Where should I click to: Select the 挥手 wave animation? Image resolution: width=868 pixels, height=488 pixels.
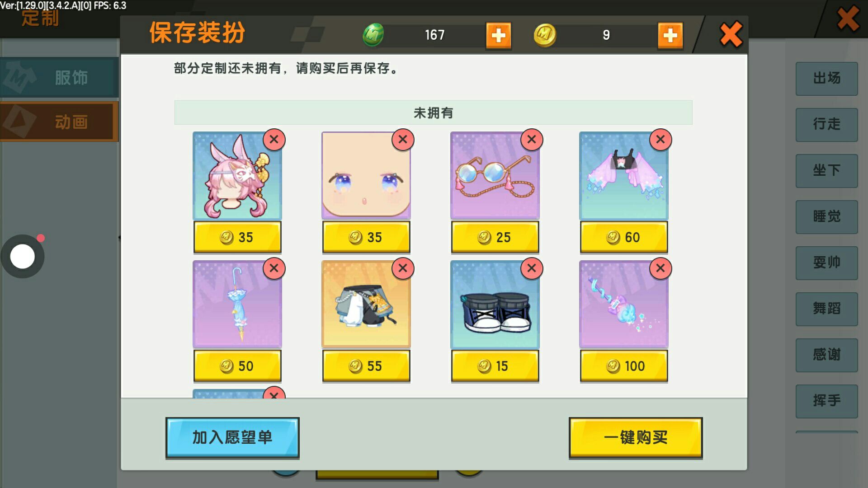pyautogui.click(x=826, y=401)
